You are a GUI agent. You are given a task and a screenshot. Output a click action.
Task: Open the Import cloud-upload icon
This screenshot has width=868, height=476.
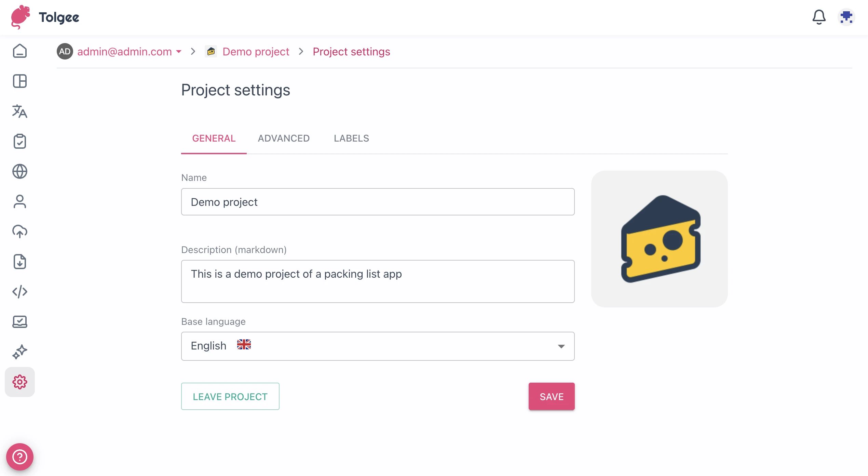tap(20, 232)
